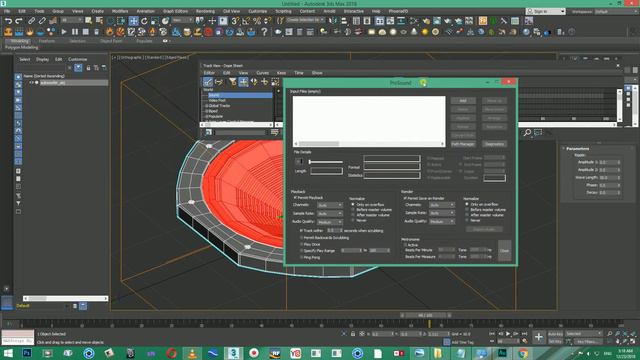Click the time slider on the timeline
The height and width of the screenshot is (360, 640).
[426, 315]
